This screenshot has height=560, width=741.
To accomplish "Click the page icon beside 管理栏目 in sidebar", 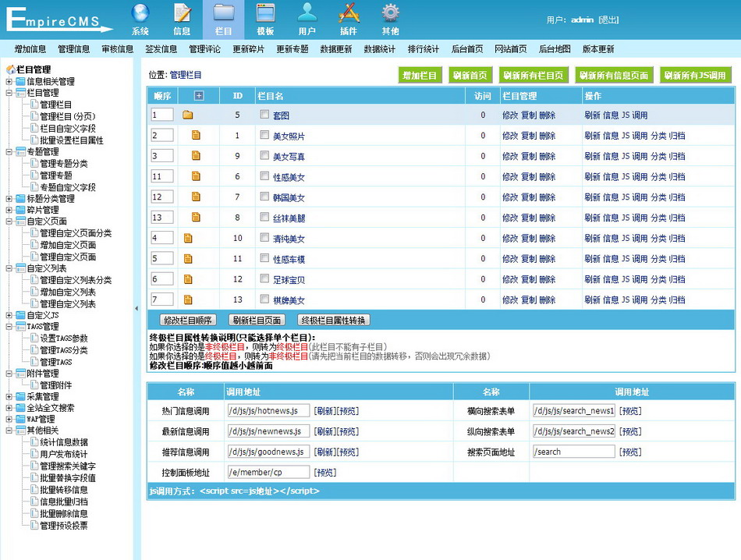I will tap(34, 105).
